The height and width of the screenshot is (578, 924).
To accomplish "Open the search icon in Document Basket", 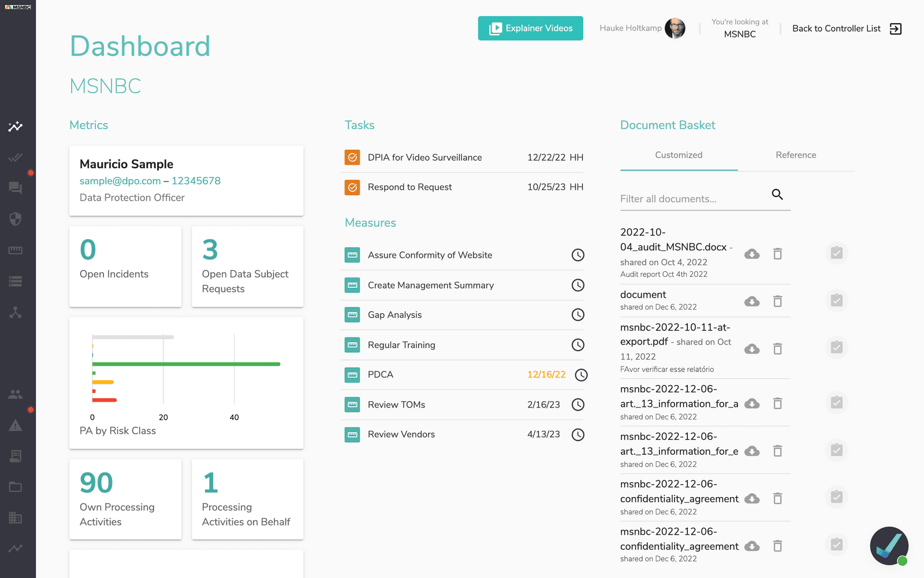I will click(777, 195).
